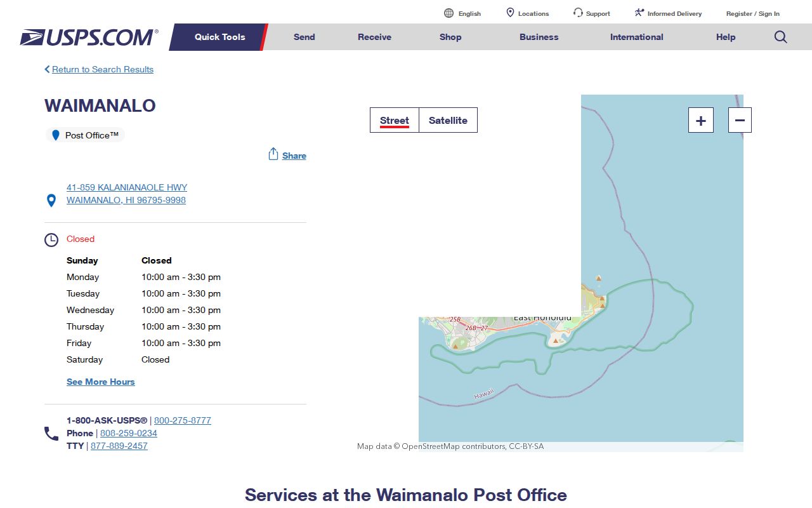
Task: Click the clock hours icon
Action: click(x=51, y=240)
